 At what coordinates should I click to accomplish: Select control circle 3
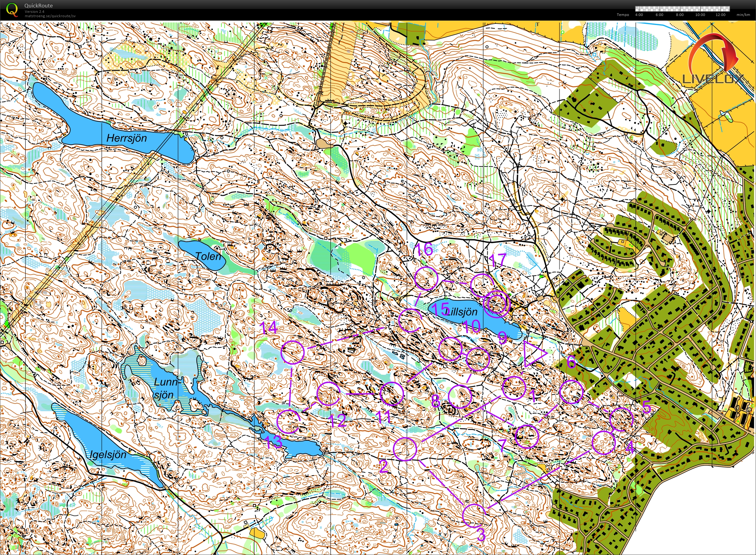474,516
